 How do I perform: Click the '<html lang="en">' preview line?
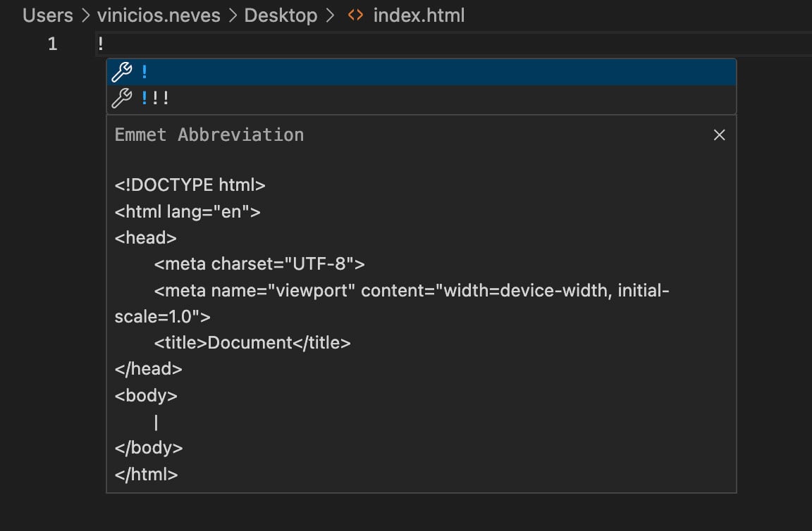[x=187, y=212]
